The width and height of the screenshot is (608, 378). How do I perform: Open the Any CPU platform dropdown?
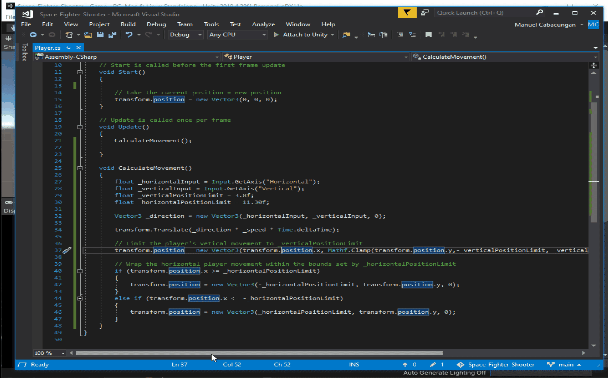[237, 35]
